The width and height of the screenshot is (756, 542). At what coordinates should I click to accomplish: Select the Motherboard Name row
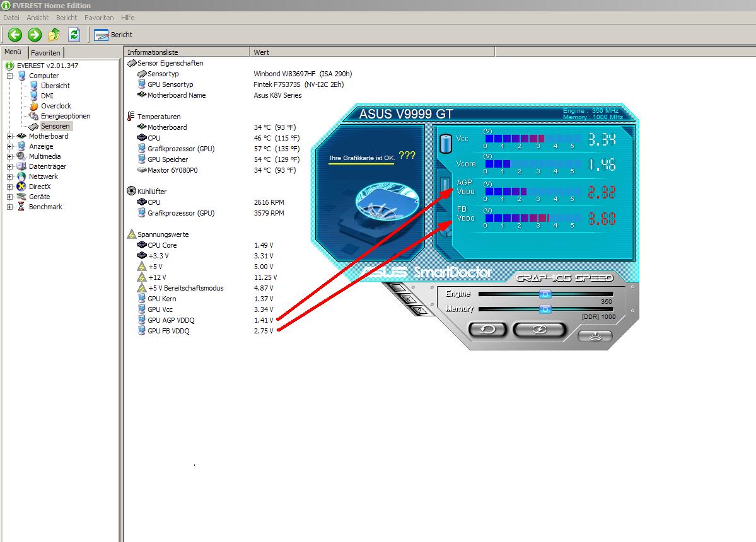pyautogui.click(x=220, y=95)
